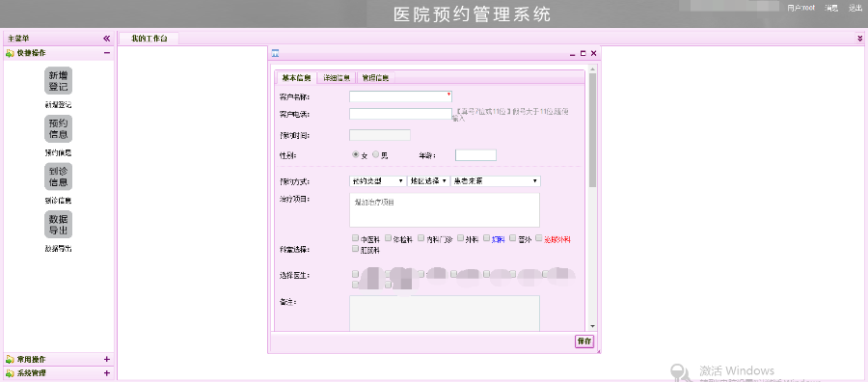Click the 保存 save button

[x=584, y=341]
